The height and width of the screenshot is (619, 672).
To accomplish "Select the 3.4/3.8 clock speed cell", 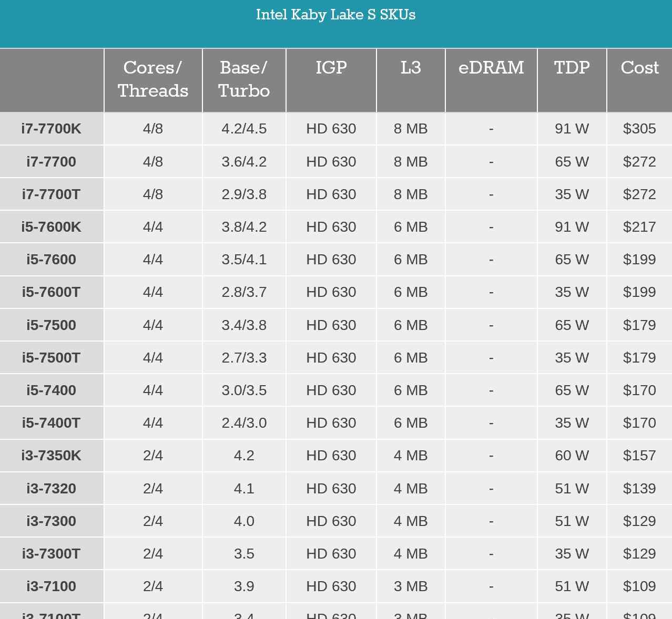I will point(244,325).
